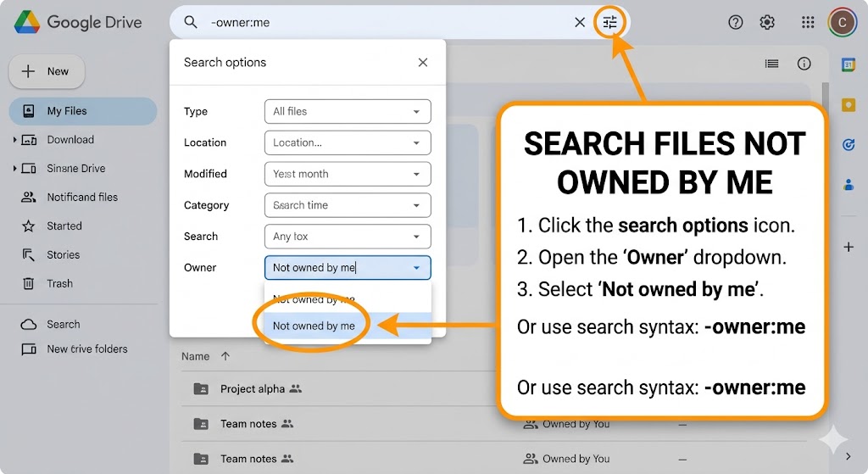Open the Location dropdown
This screenshot has height=474, width=868.
pyautogui.click(x=348, y=142)
